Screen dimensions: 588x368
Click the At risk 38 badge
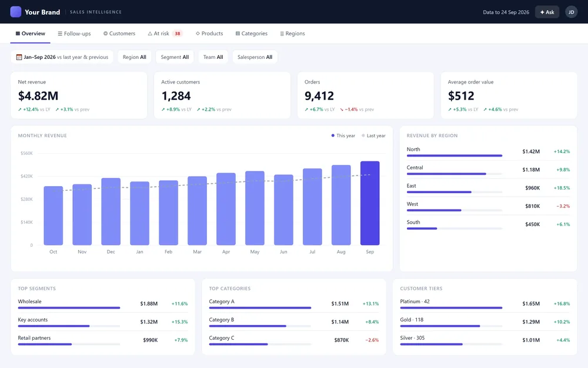(x=178, y=34)
